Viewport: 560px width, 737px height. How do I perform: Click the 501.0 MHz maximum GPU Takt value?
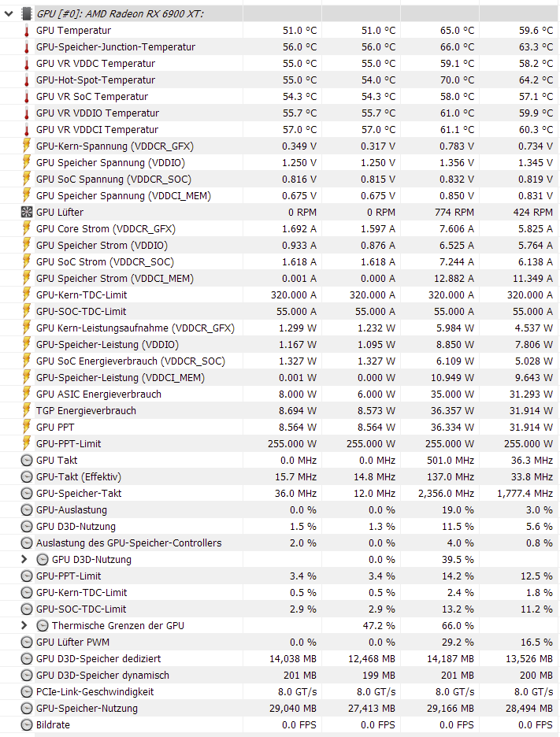point(451,460)
